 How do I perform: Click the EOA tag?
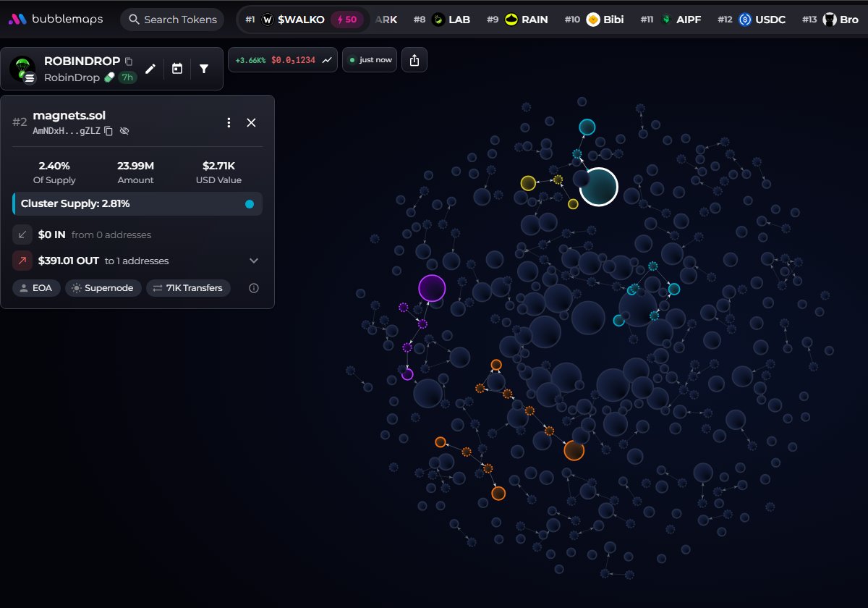tap(36, 288)
